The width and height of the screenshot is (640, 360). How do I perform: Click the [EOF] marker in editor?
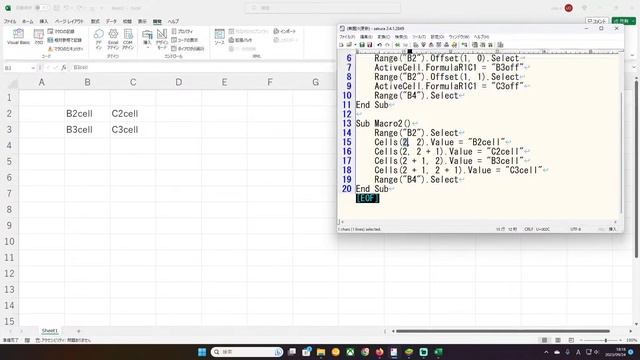pos(367,198)
